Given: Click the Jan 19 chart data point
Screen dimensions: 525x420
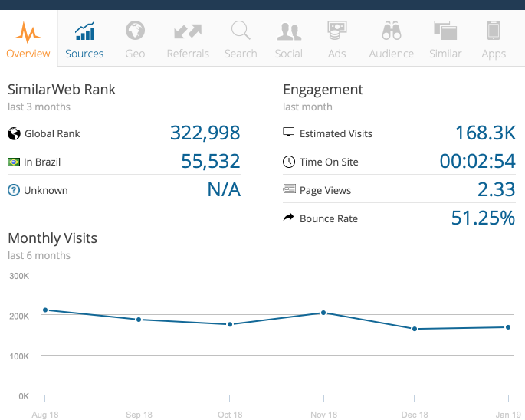Looking at the screenshot, I should [508, 327].
